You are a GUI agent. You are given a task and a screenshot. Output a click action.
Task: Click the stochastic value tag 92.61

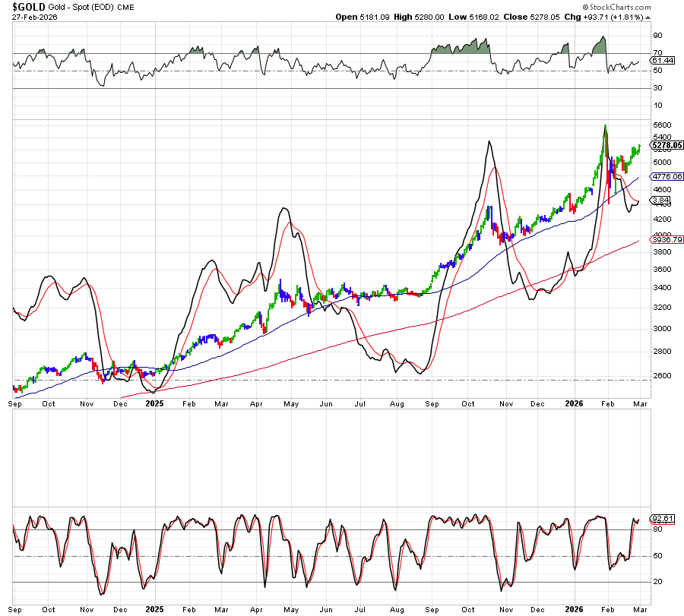663,519
